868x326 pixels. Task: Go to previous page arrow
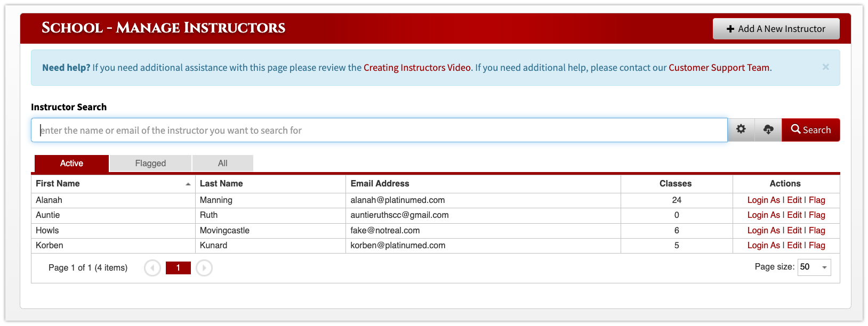coord(152,268)
